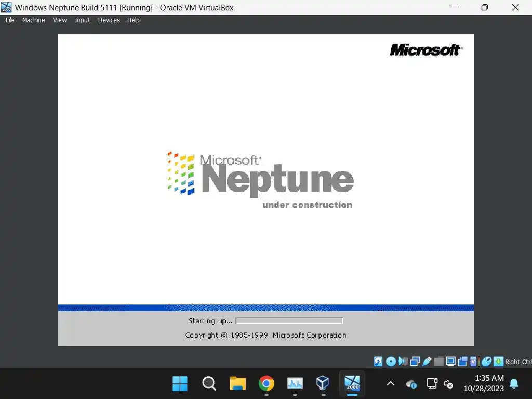The width and height of the screenshot is (532, 399).
Task: Click the CPU virtualization V status icon
Action: pyautogui.click(x=474, y=362)
